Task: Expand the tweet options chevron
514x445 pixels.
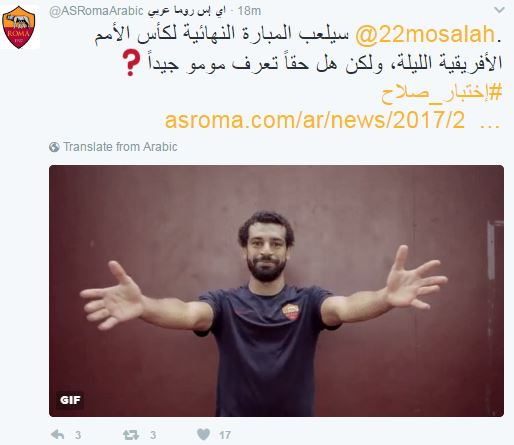Action: pyautogui.click(x=499, y=10)
